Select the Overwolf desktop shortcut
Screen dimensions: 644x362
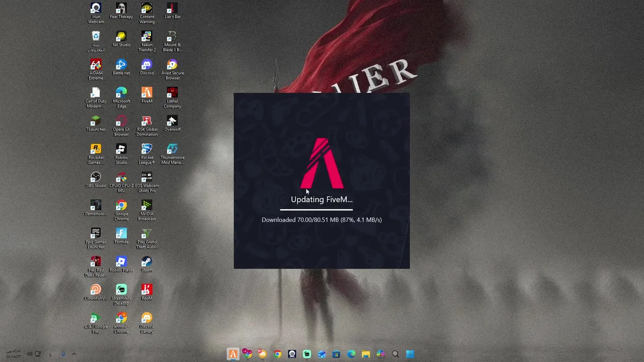pos(172,124)
